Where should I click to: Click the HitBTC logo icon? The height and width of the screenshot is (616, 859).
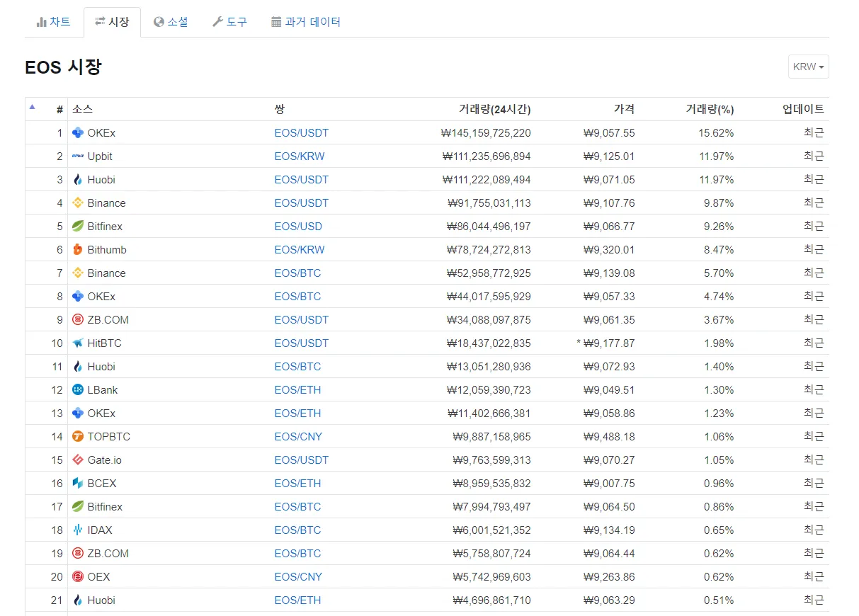pyautogui.click(x=78, y=343)
